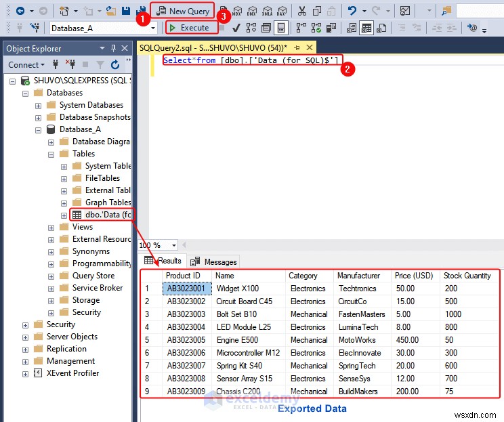Save the current query with Save icon
This screenshot has width=504, height=422.
pos(126,12)
